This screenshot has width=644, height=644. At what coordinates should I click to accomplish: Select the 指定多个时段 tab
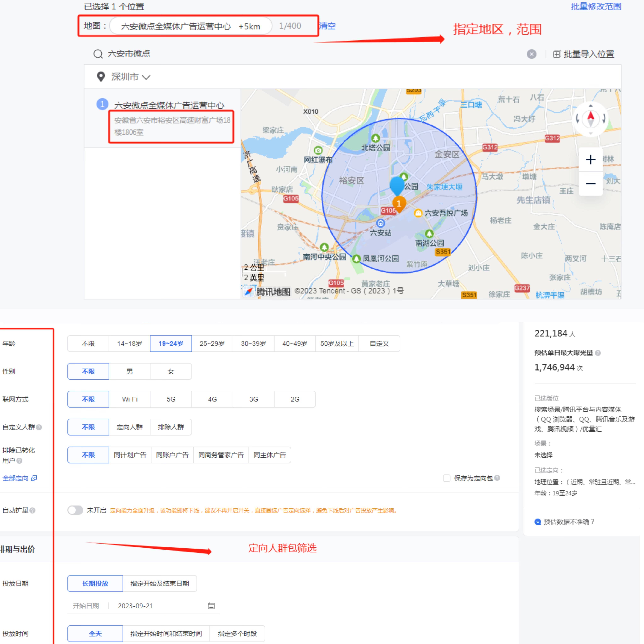point(237,634)
